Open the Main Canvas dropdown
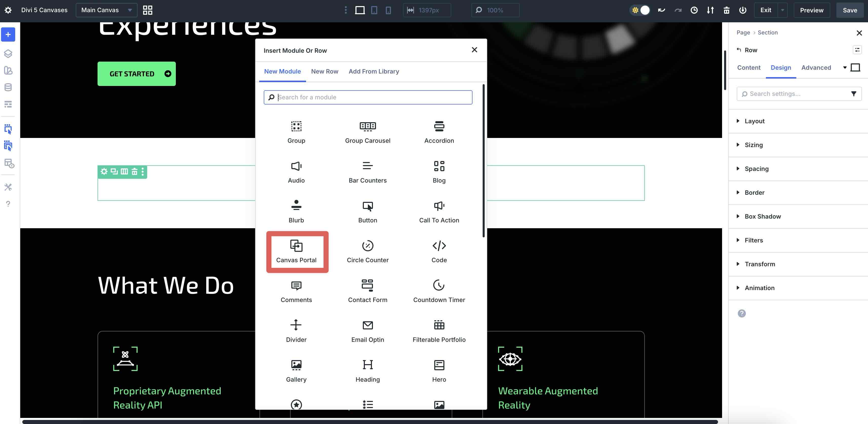This screenshot has height=424, width=868. [x=106, y=10]
